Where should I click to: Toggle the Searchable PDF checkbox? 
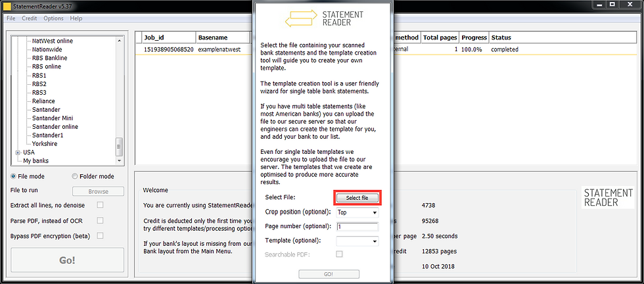point(339,254)
